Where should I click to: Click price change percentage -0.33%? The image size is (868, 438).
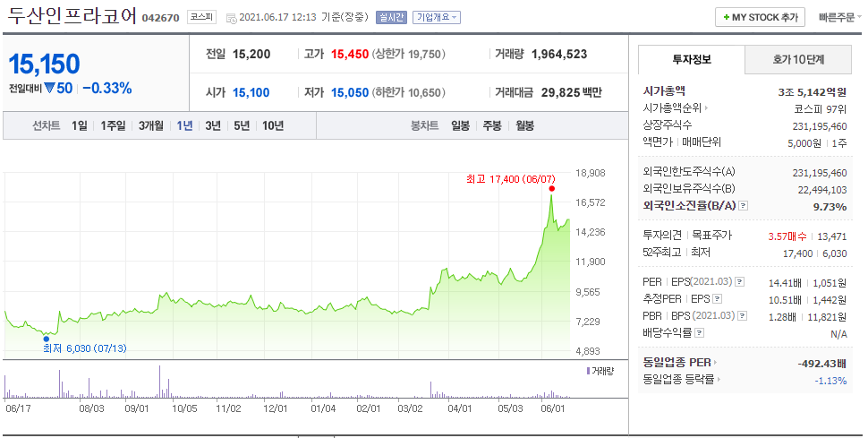106,88
